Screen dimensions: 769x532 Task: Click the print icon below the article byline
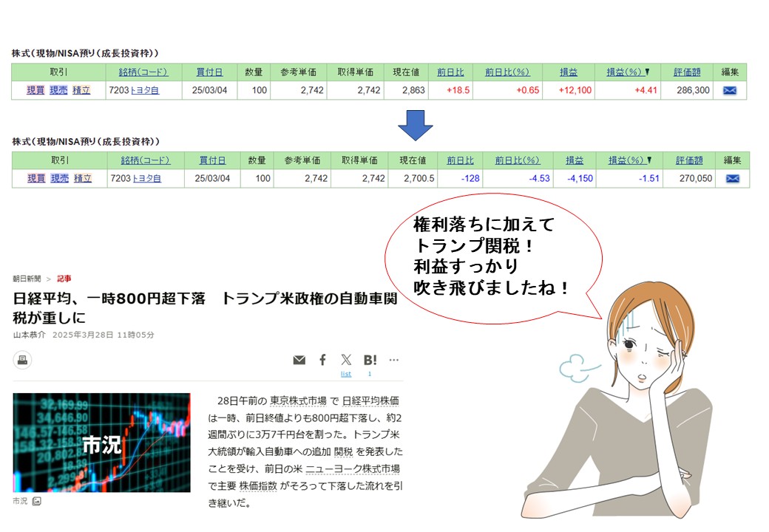(22, 360)
